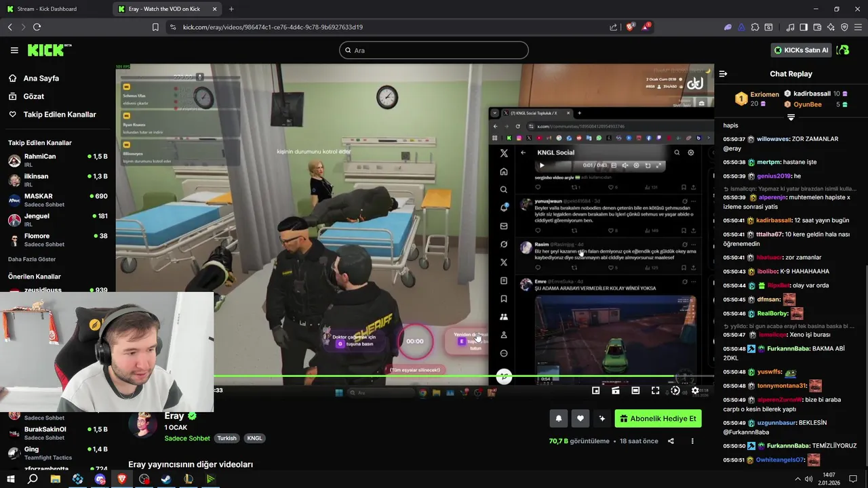Open File Explorer from the taskbar

click(56, 479)
